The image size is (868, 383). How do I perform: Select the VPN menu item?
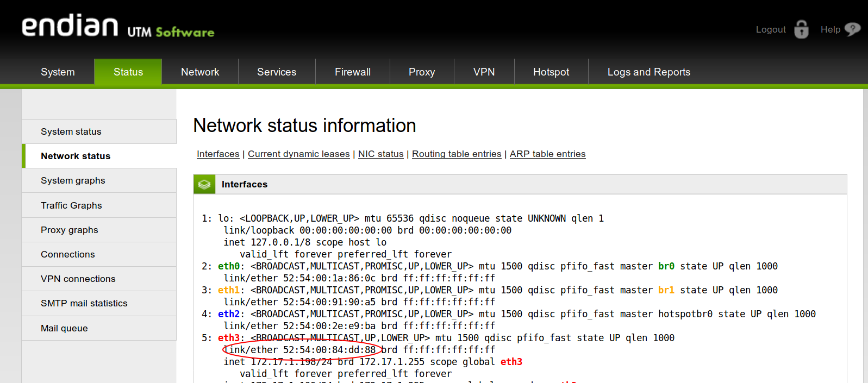(484, 72)
